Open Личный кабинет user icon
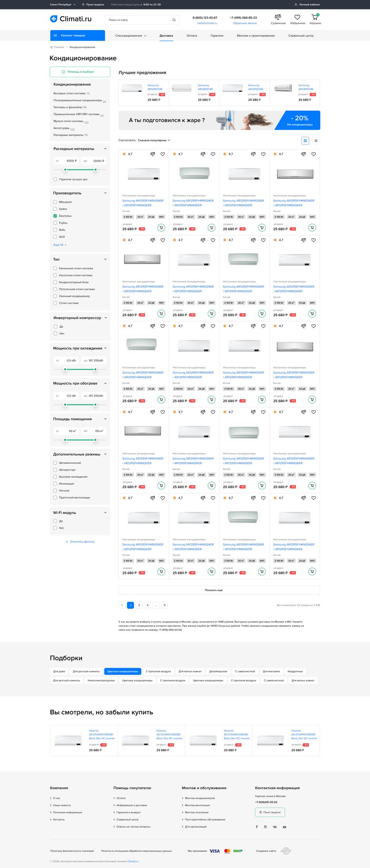Screen dimensions: 370x868 (296, 4)
